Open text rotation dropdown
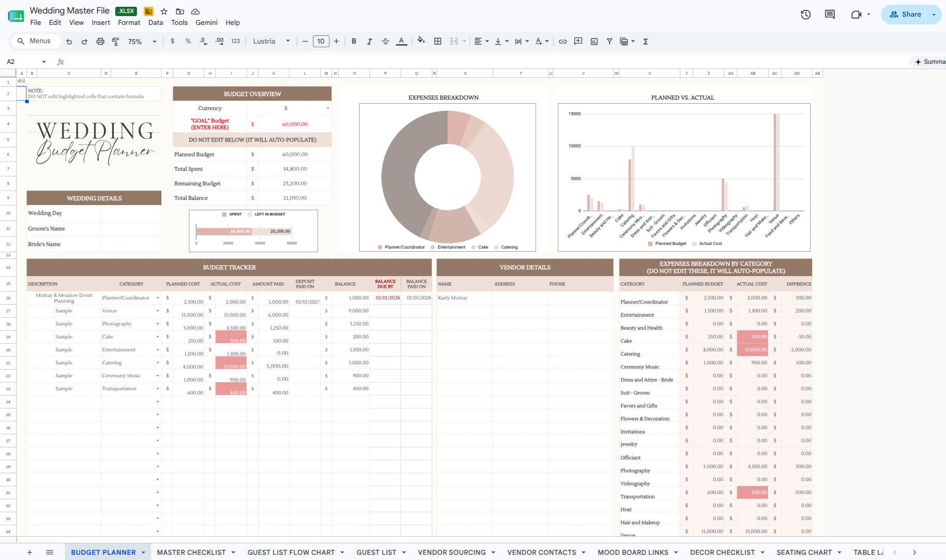The image size is (946, 560). [542, 42]
